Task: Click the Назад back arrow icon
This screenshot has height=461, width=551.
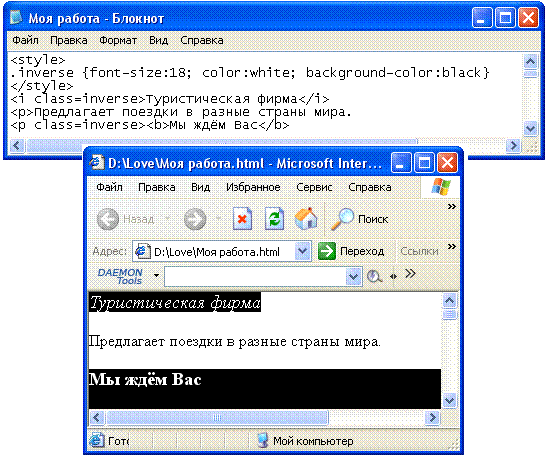Action: click(x=108, y=219)
